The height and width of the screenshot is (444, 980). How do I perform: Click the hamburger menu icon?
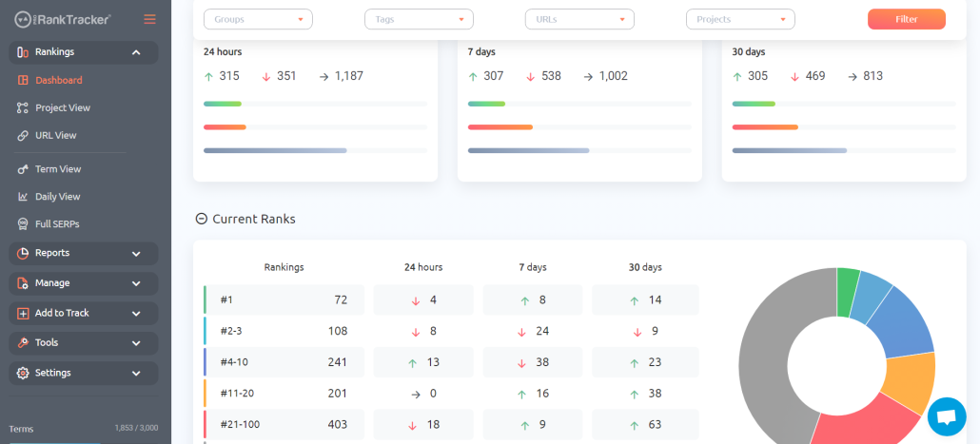coord(149,19)
